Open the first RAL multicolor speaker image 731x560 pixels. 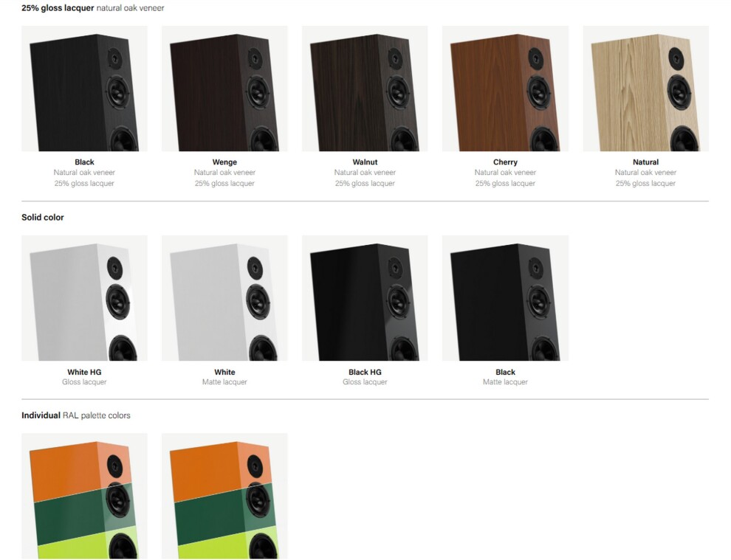coord(84,496)
